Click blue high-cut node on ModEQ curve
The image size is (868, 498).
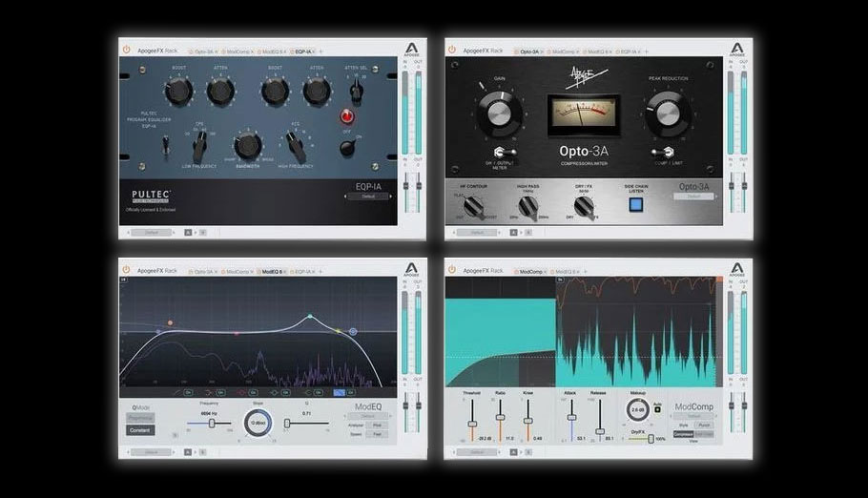click(353, 331)
